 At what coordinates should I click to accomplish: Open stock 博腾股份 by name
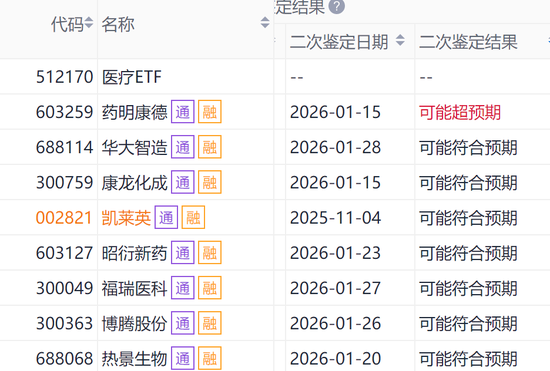(x=134, y=324)
